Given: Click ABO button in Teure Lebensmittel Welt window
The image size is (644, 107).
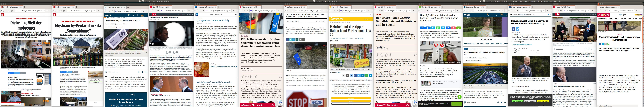Looking at the screenshot, I should tap(142, 15).
